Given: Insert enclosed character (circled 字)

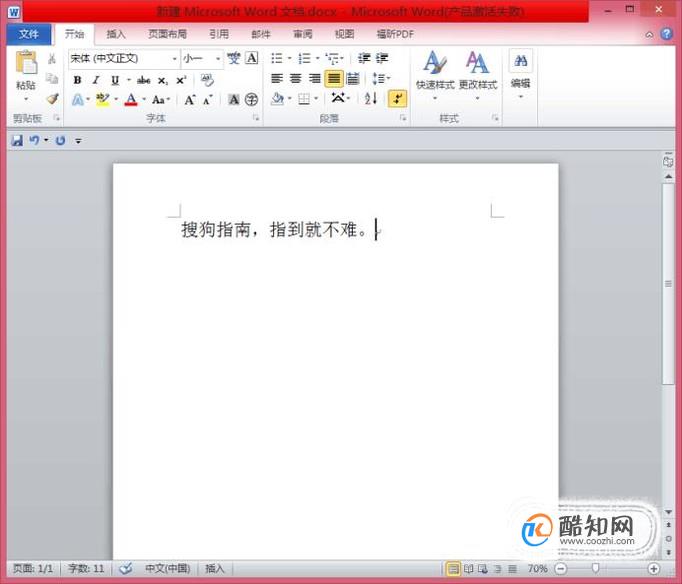Looking at the screenshot, I should point(251,100).
